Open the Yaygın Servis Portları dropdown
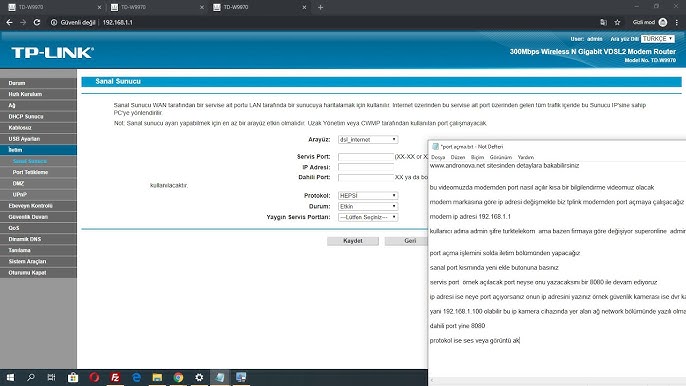Screen dimensions: 686x386 click(368, 217)
